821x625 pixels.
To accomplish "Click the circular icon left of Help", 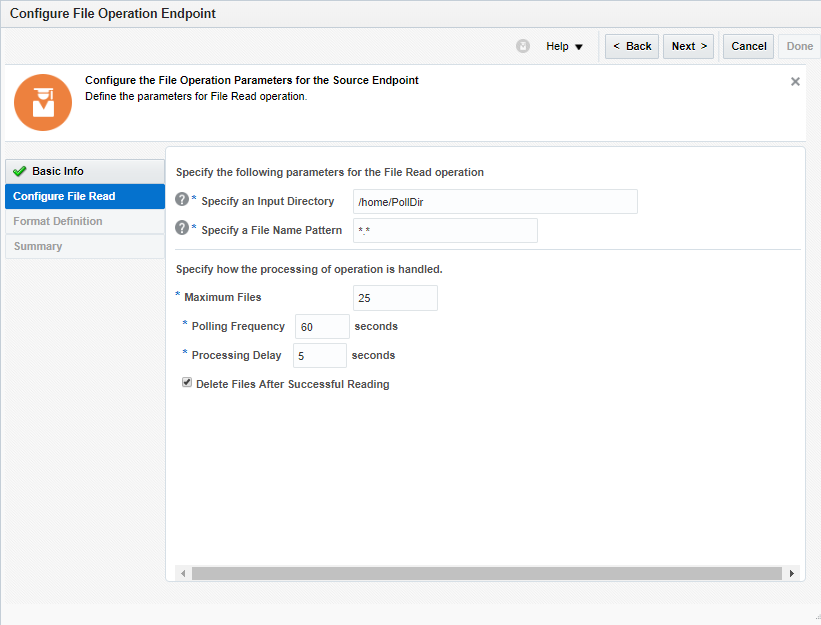I will 522,46.
